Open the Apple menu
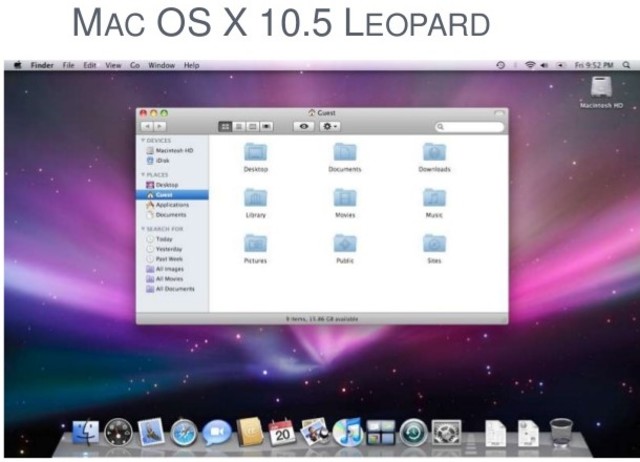640x462 pixels. point(18,65)
